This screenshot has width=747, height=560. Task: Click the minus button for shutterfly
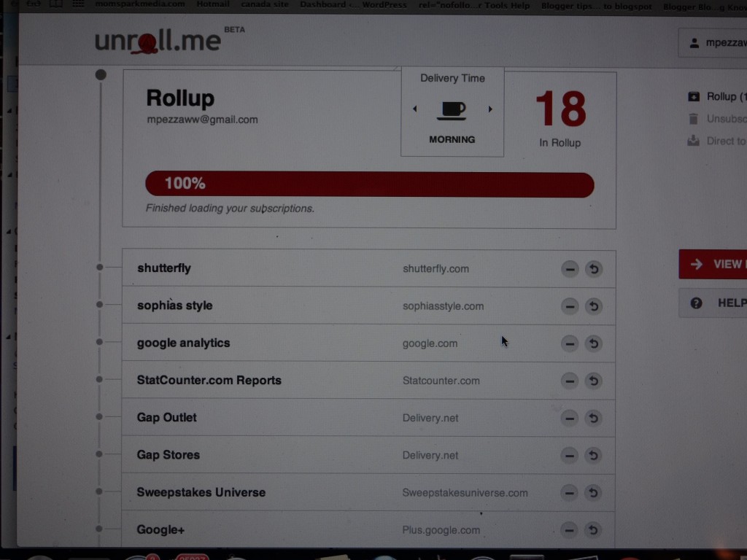point(570,269)
